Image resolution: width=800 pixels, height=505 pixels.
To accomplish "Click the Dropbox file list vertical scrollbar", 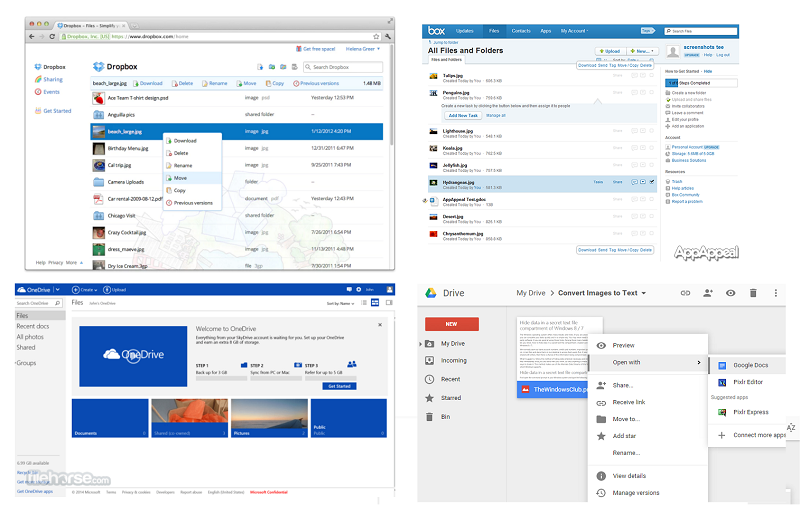I will click(391, 94).
